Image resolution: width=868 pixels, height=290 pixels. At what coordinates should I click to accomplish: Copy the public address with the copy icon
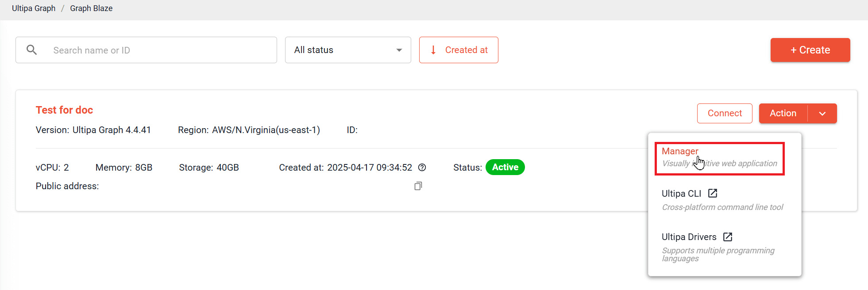pyautogui.click(x=418, y=186)
